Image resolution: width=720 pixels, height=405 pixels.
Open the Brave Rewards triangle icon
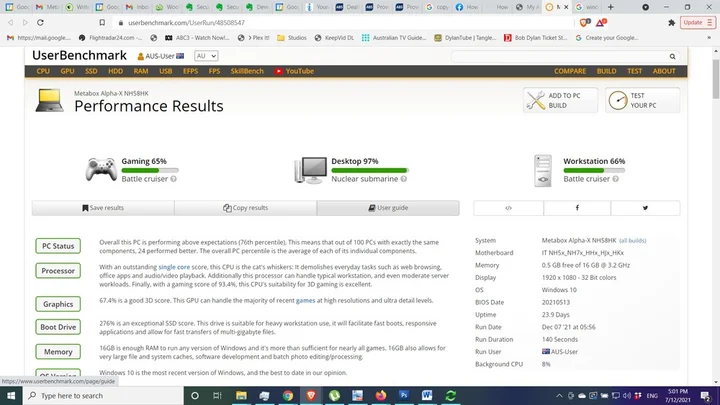click(601, 22)
